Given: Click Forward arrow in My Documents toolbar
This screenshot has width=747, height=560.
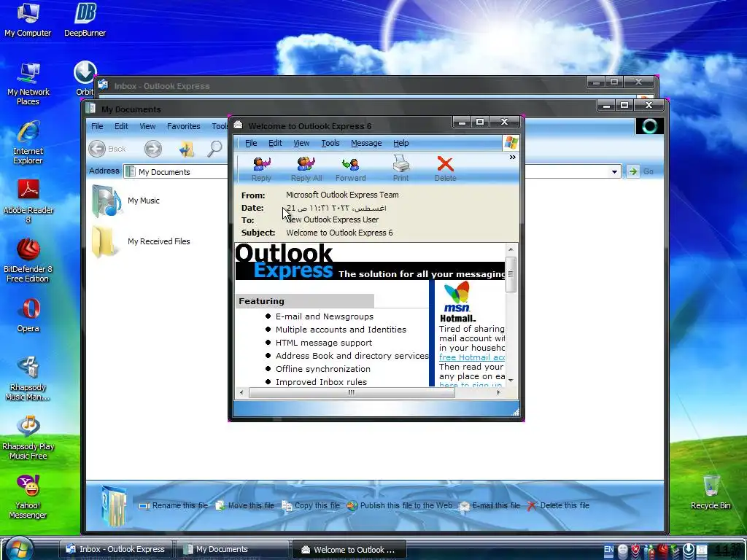Looking at the screenshot, I should click(x=153, y=149).
